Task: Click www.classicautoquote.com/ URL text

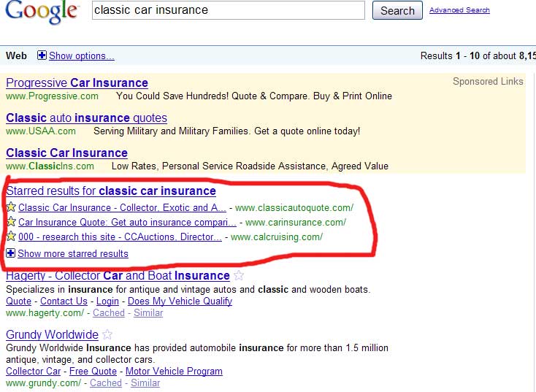Action: coord(294,208)
